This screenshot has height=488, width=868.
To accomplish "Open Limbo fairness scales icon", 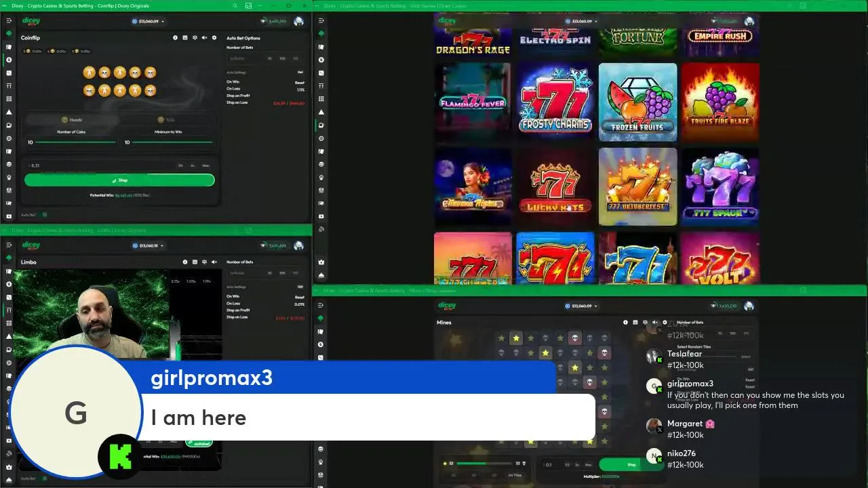I will 205,262.
